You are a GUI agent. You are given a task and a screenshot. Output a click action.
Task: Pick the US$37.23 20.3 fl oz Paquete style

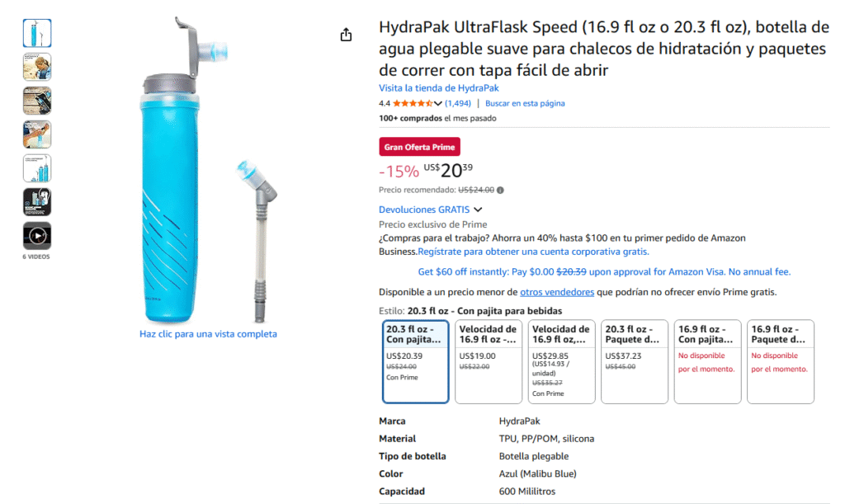pyautogui.click(x=635, y=361)
